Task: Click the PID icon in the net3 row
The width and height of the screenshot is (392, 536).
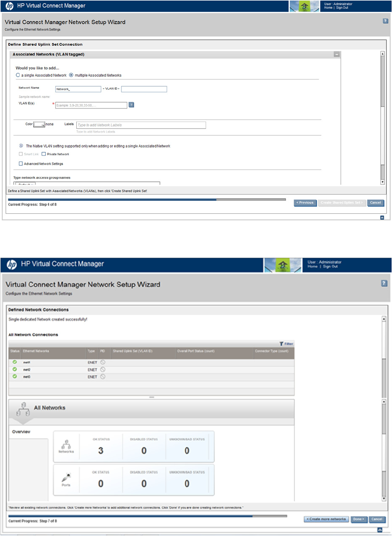Action: [103, 377]
